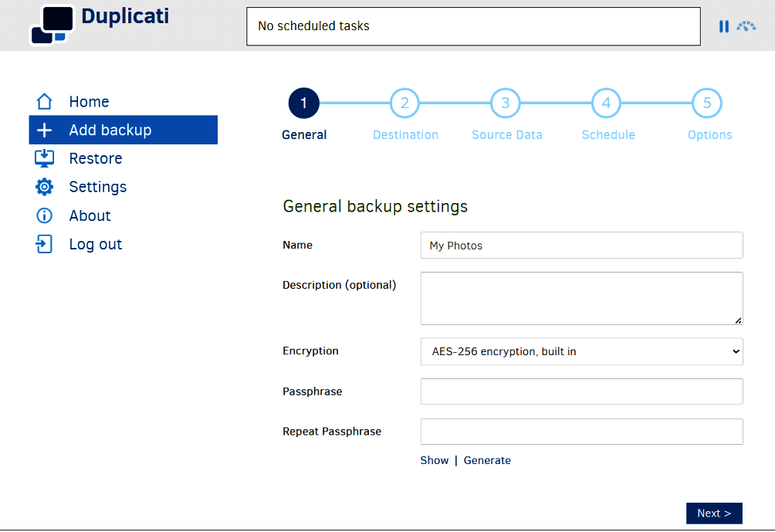Show the passphrase via Show link
Screen dimensions: 775x532
pyautogui.click(x=434, y=460)
